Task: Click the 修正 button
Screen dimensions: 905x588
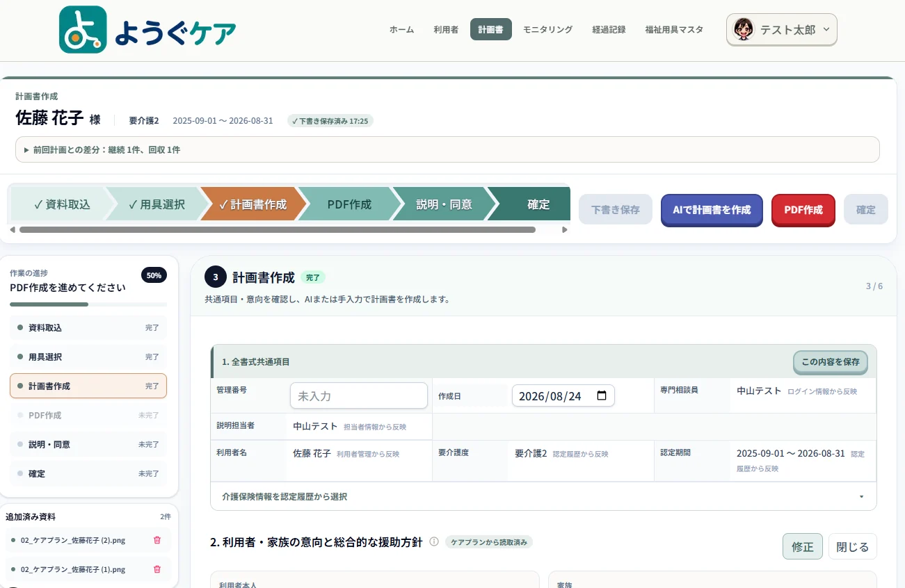Action: pos(803,546)
